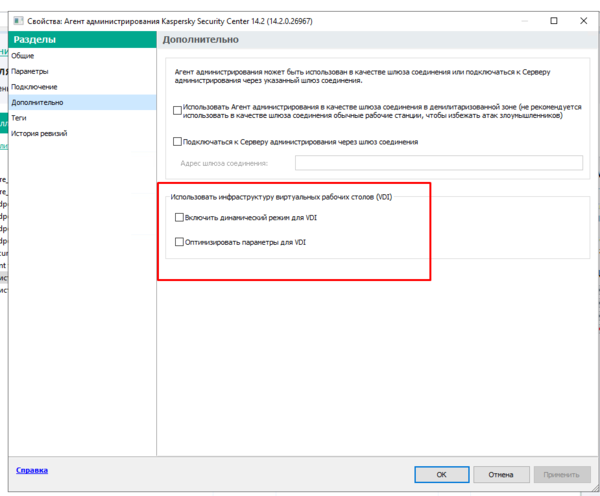
Task: Click the Применить button
Action: 561,475
